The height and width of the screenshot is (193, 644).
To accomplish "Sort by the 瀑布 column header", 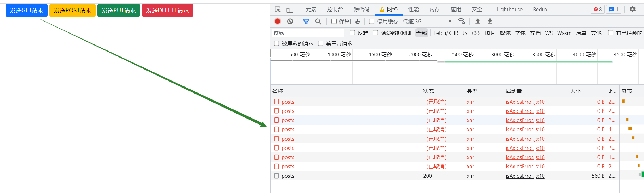I will tap(632, 91).
